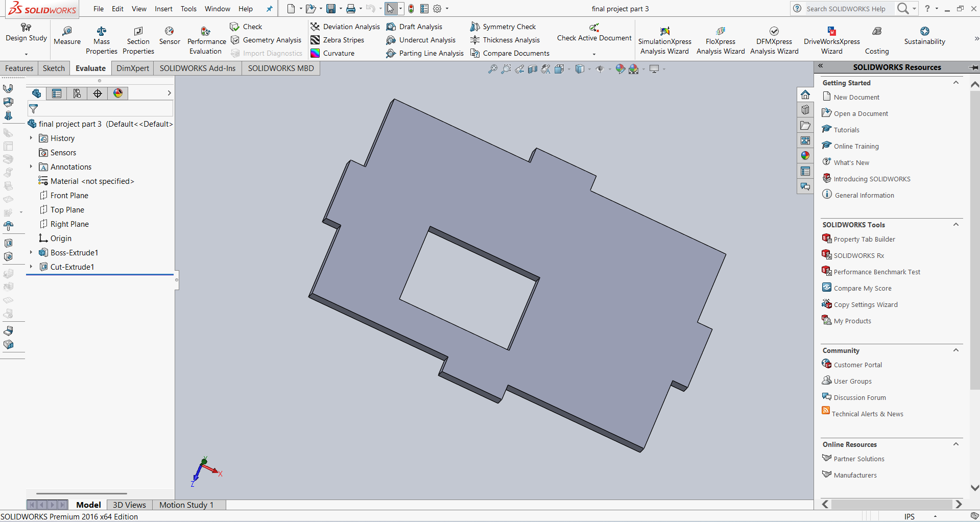This screenshot has height=522, width=980.
Task: Expand Boss-Extrude1 feature
Action: tap(31, 252)
